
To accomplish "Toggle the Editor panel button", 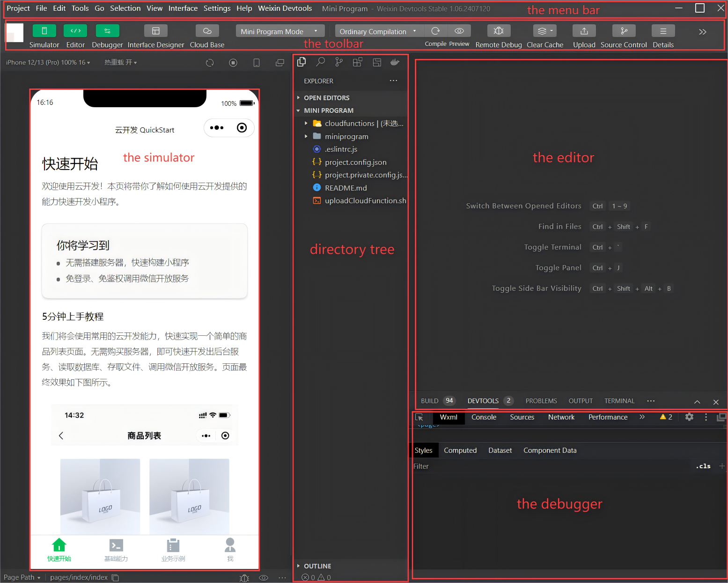I will click(75, 31).
